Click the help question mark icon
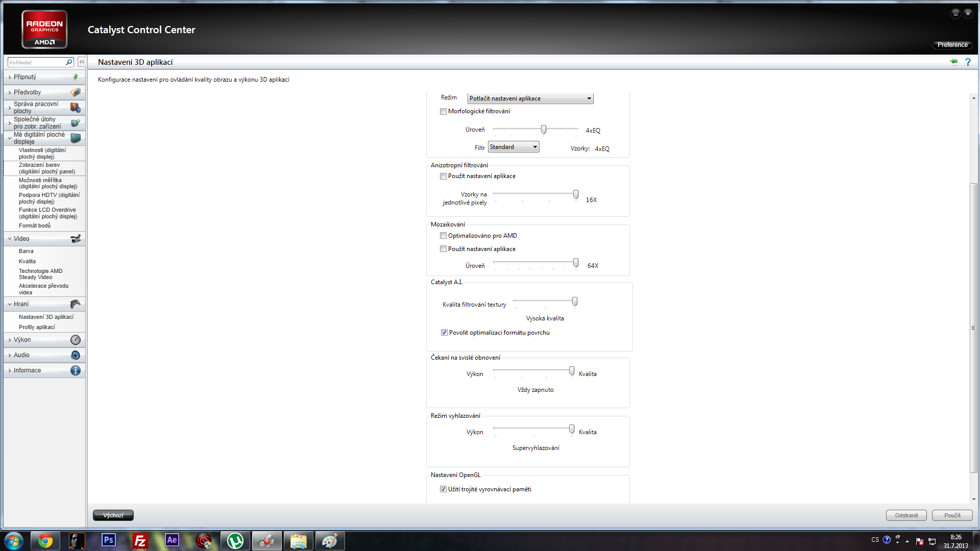 968,62
